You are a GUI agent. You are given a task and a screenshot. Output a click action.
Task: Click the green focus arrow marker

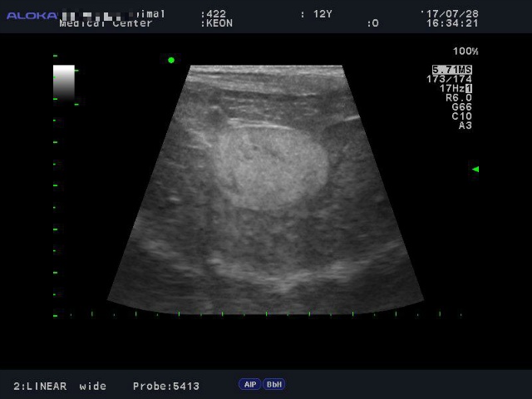click(475, 169)
